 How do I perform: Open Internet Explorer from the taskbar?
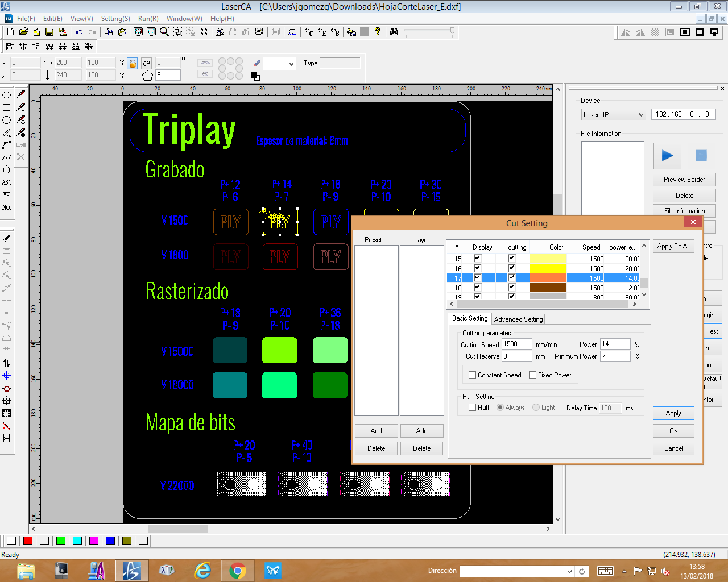coord(202,571)
